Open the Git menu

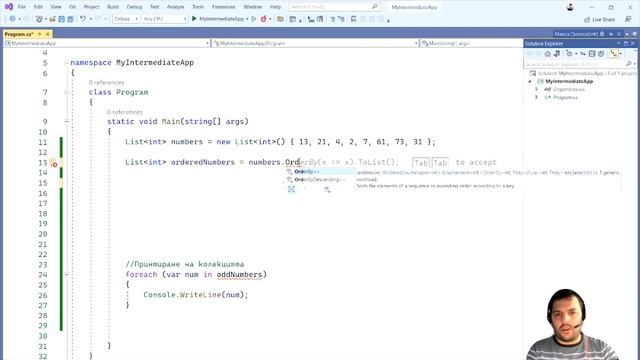[72, 7]
